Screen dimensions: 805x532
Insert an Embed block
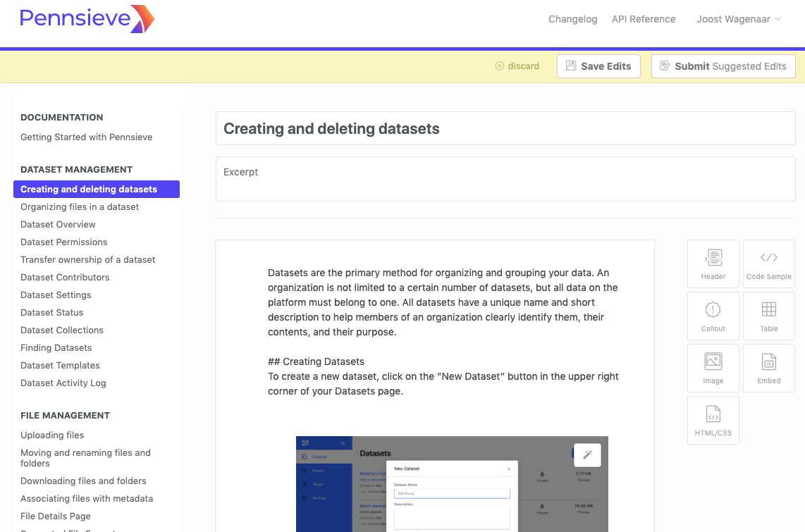tap(768, 369)
